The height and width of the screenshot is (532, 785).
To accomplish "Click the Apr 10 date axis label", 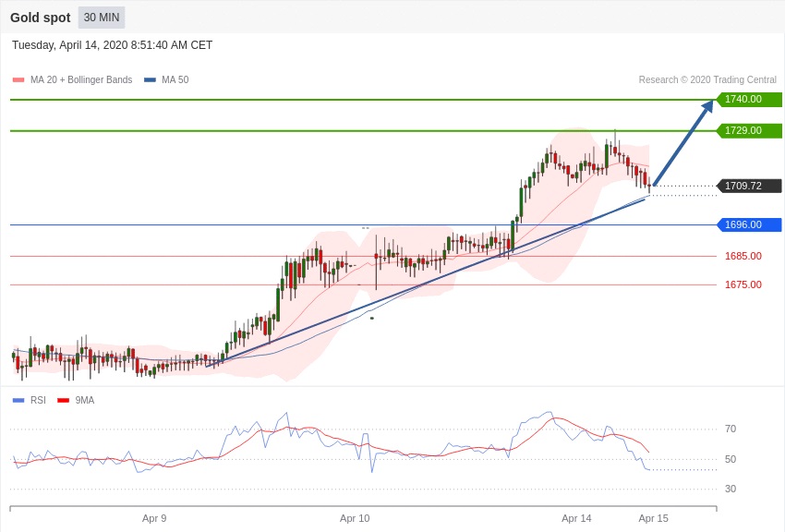I will click(x=355, y=518).
